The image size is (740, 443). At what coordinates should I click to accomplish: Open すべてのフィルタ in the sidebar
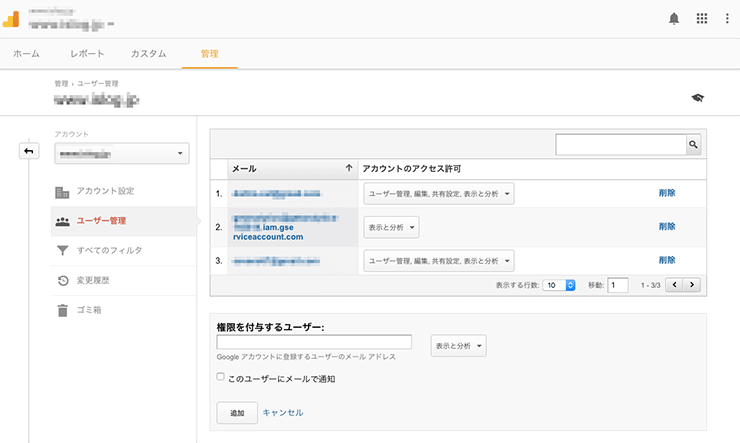[124, 251]
